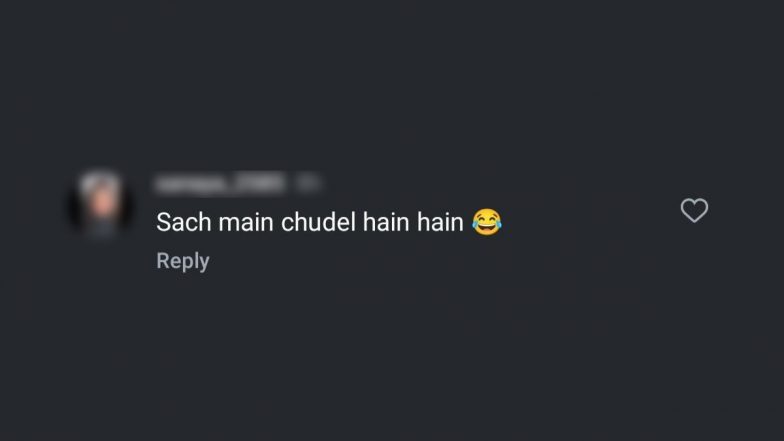Toggle the like heart on this comment
Image resolution: width=784 pixels, height=441 pixels.
(x=694, y=210)
